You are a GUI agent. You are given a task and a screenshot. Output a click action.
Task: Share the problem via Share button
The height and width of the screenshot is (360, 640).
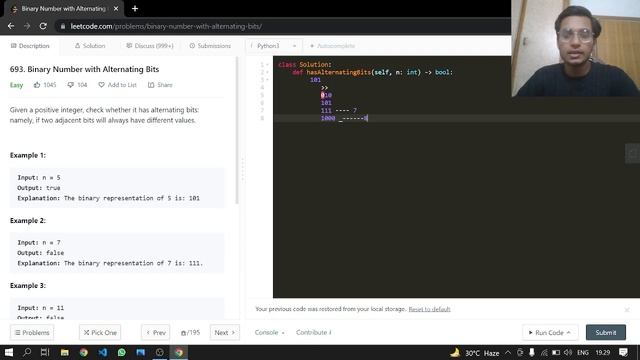(x=160, y=85)
